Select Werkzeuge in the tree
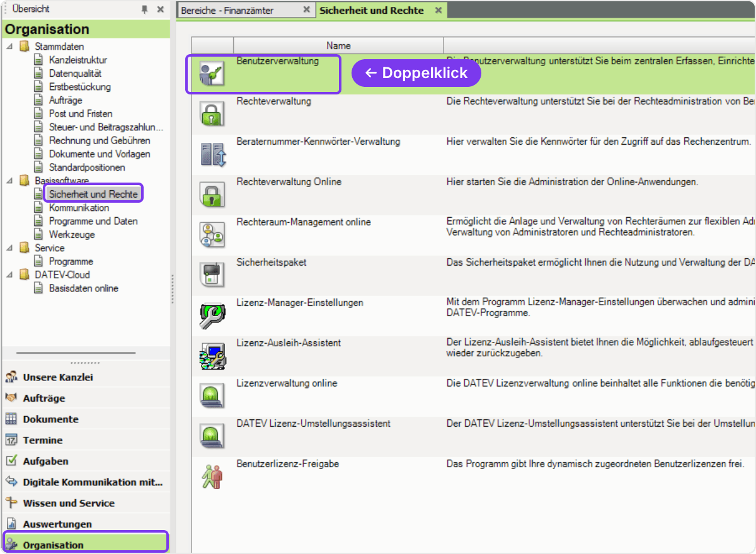Image resolution: width=756 pixels, height=554 pixels. point(72,234)
